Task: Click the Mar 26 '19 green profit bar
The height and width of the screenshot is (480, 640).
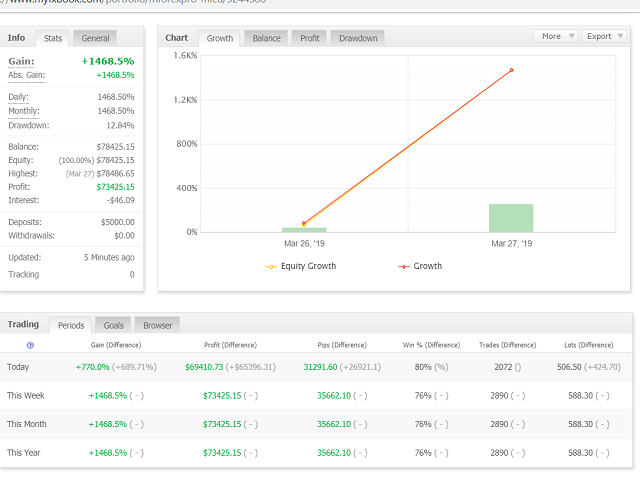Action: (x=304, y=230)
